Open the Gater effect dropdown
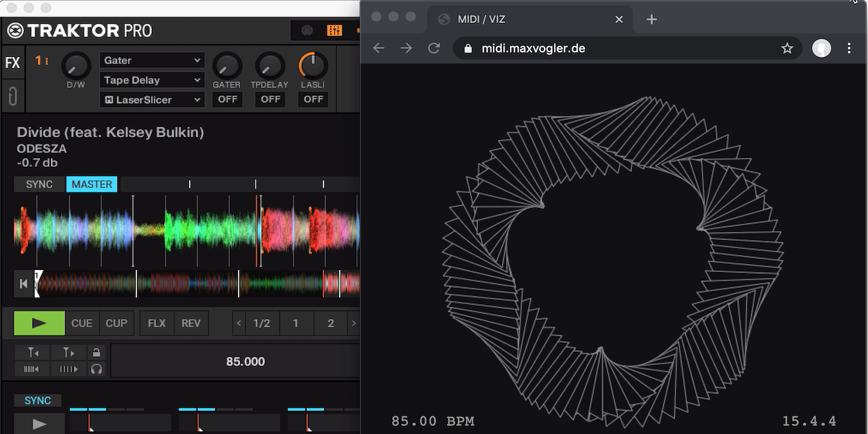This screenshot has height=434, width=868. [x=152, y=60]
